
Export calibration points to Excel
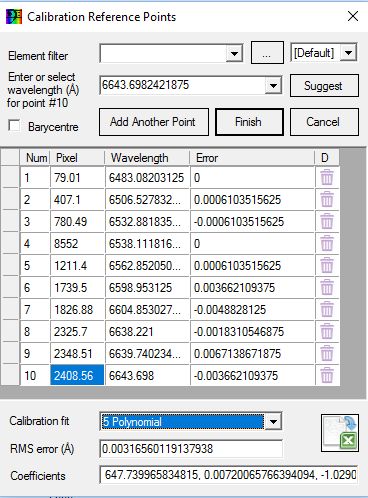click(x=340, y=433)
